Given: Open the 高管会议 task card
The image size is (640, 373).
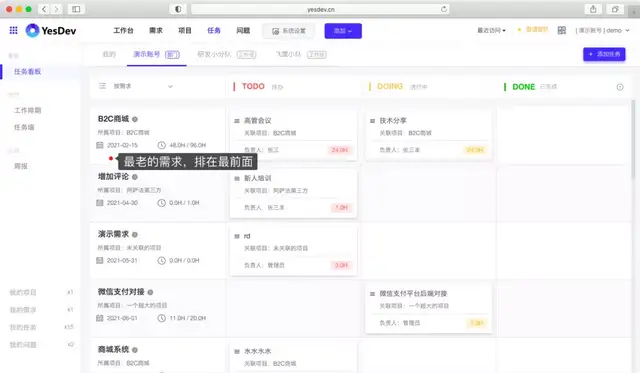Looking at the screenshot, I should (x=293, y=135).
